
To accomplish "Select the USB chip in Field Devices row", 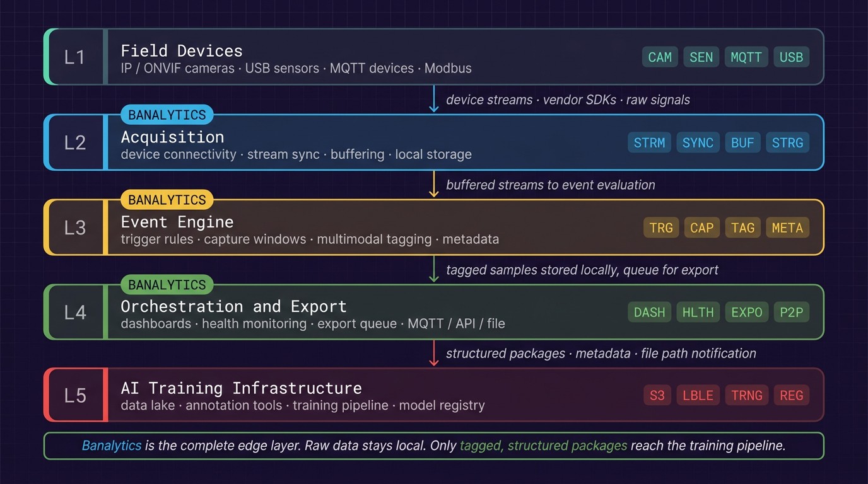I will coord(791,57).
